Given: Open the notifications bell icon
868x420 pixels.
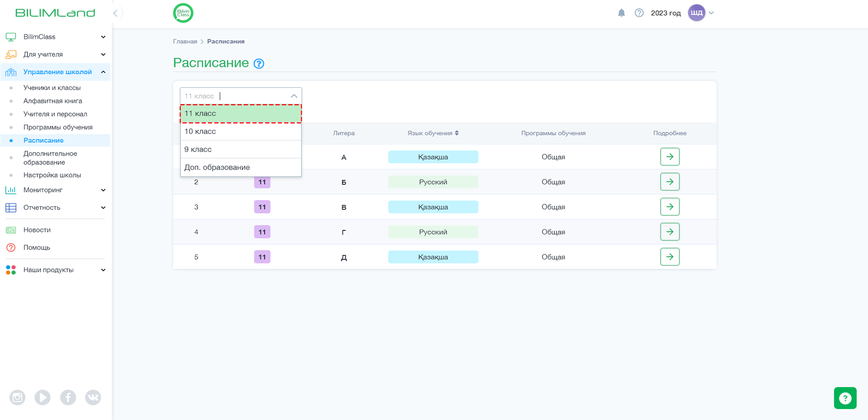Looking at the screenshot, I should pos(621,13).
